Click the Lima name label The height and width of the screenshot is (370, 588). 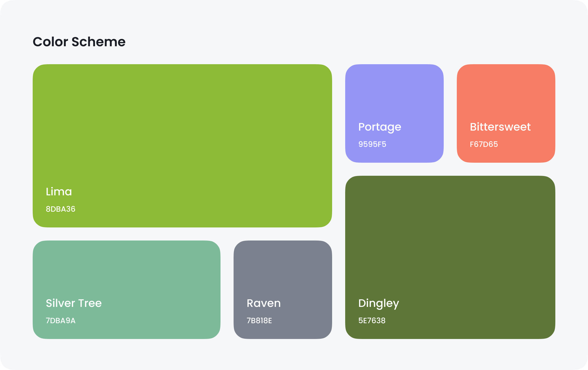click(x=59, y=192)
